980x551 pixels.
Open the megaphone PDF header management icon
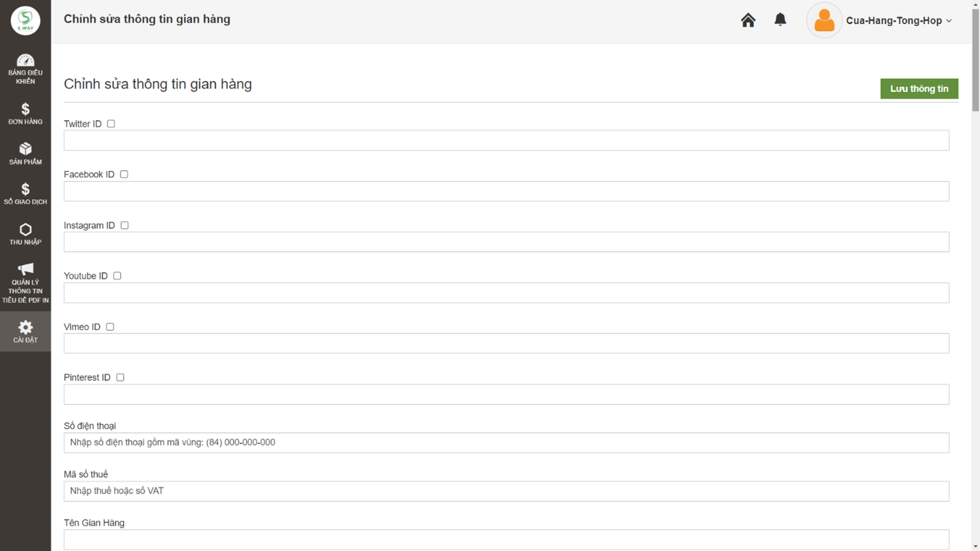(x=25, y=269)
